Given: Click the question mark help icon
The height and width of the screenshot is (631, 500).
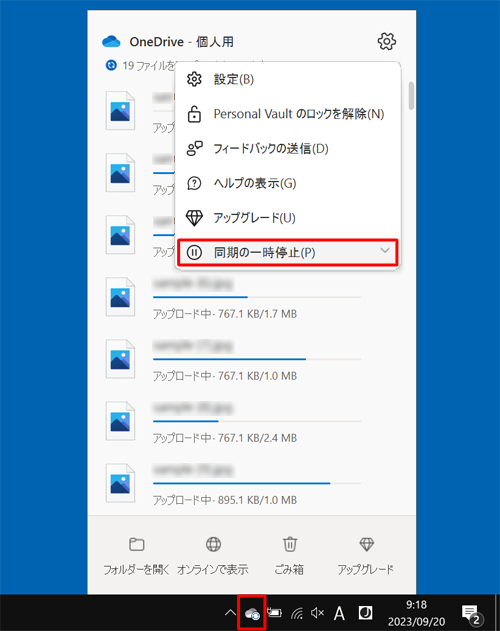Looking at the screenshot, I should [x=194, y=184].
